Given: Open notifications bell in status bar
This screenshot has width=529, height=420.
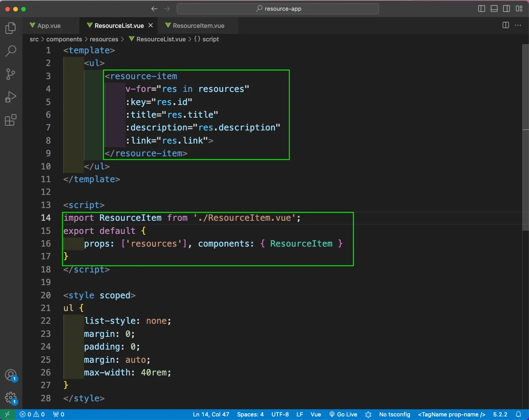Looking at the screenshot, I should click(x=519, y=414).
